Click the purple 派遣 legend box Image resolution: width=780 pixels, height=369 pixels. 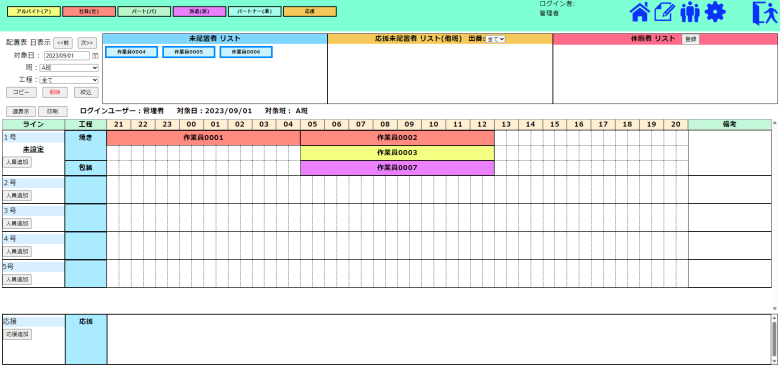tap(199, 11)
